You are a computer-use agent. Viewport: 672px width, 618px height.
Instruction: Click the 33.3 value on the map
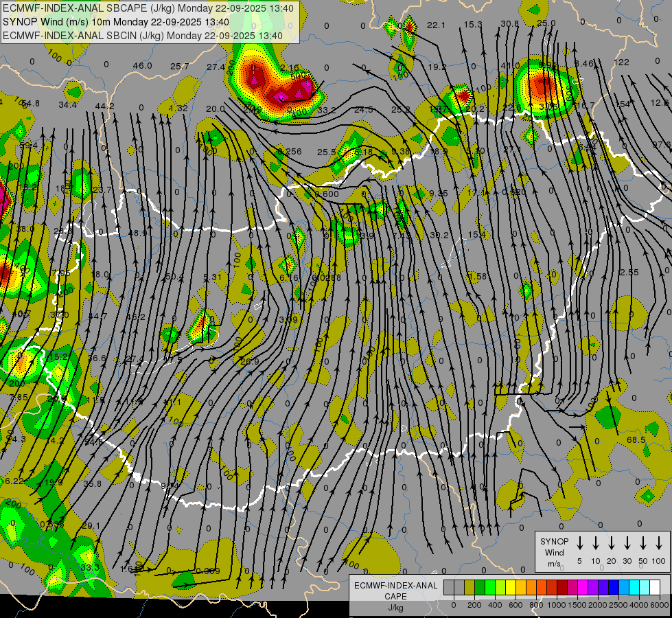[90, 567]
